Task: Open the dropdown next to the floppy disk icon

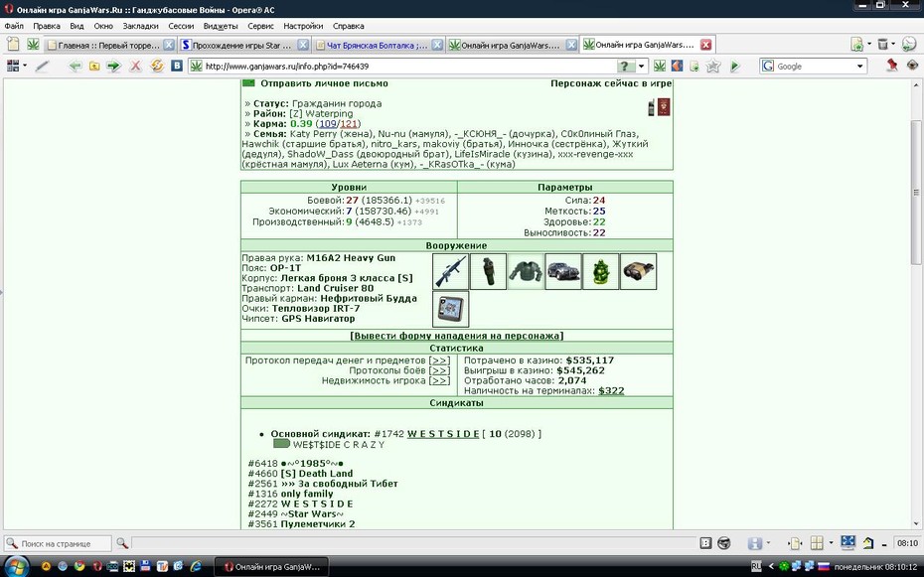Action: coord(768,543)
